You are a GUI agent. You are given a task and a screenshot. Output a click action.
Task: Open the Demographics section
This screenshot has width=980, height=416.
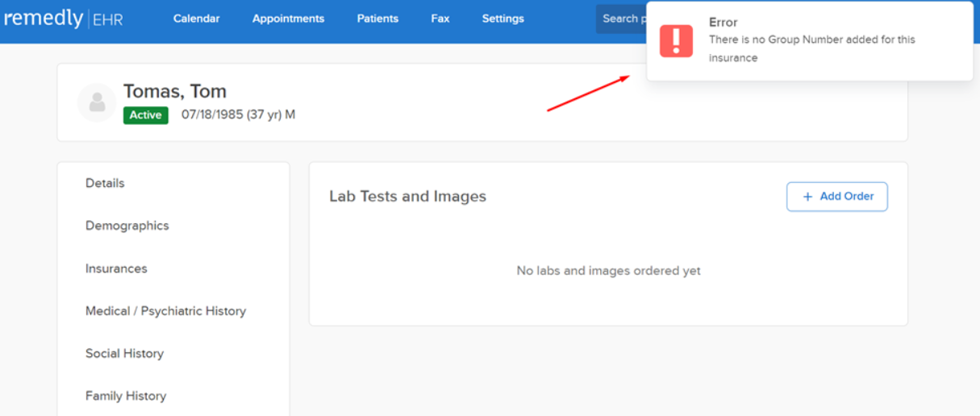coord(127,226)
